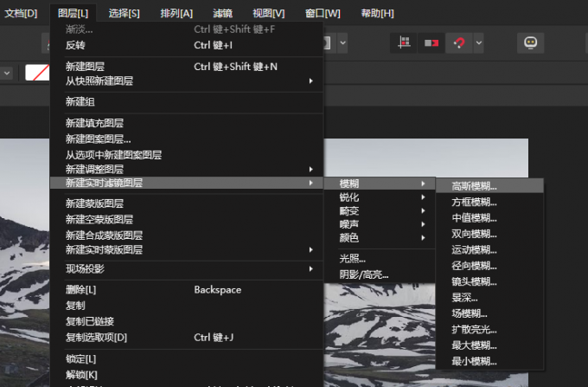Expand the snapping options dropdown arrow
The image size is (588, 387).
[478, 42]
